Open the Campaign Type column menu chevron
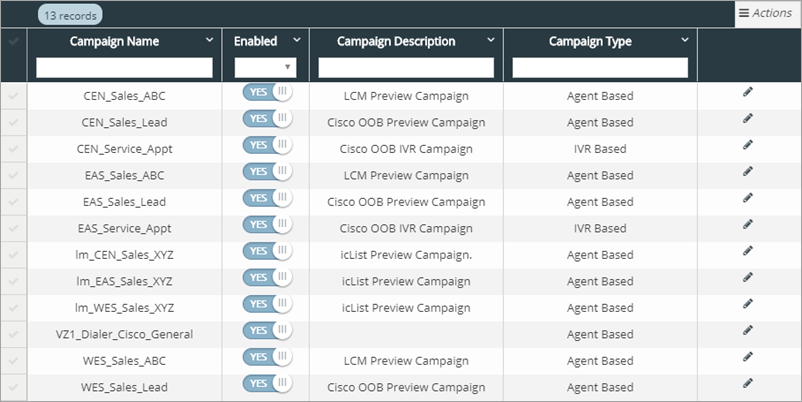The height and width of the screenshot is (402, 802). tap(685, 41)
